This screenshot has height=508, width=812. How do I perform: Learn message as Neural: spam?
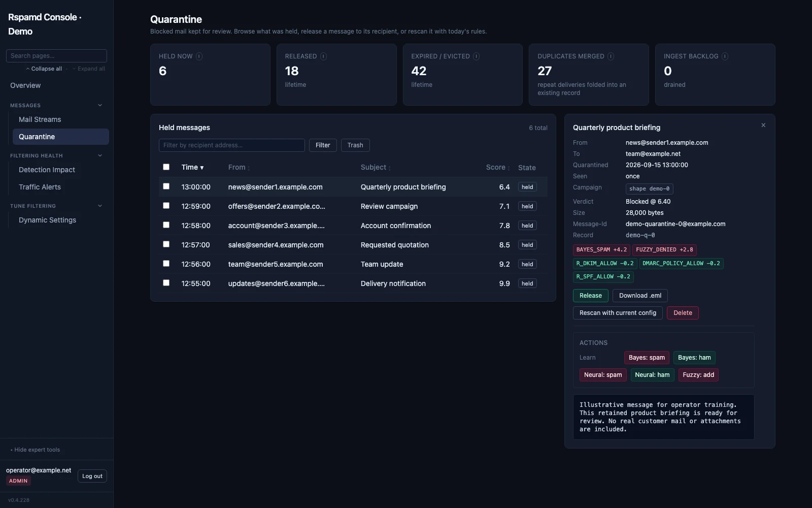[603, 375]
